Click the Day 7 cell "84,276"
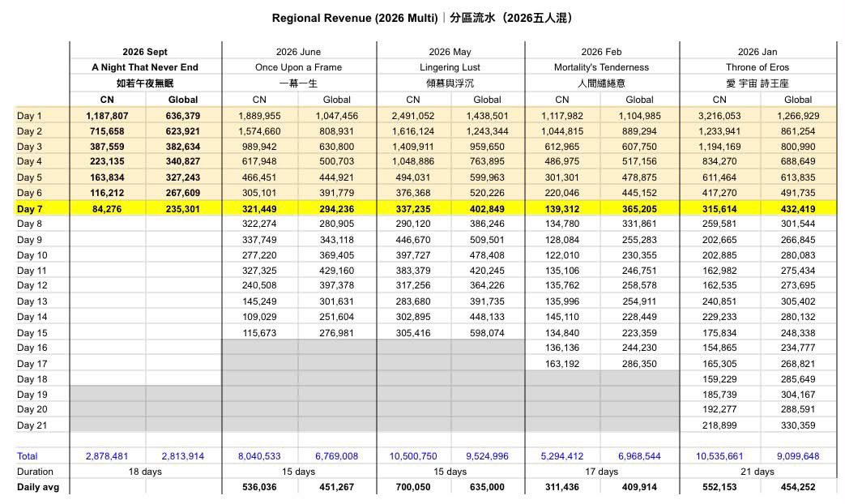The image size is (845, 504). point(107,209)
